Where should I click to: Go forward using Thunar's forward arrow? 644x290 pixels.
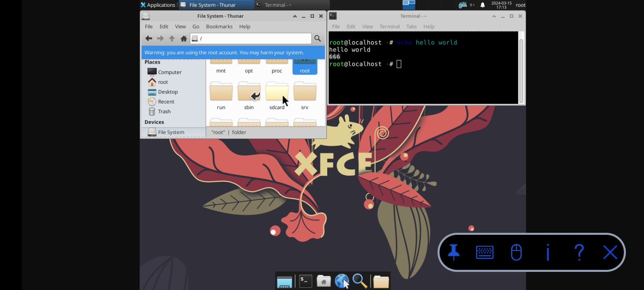point(160,38)
